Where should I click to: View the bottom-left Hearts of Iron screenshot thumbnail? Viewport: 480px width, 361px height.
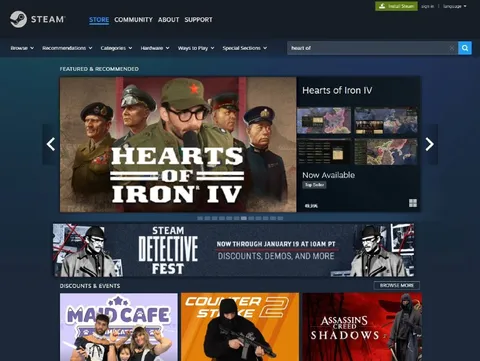pyautogui.click(x=324, y=152)
